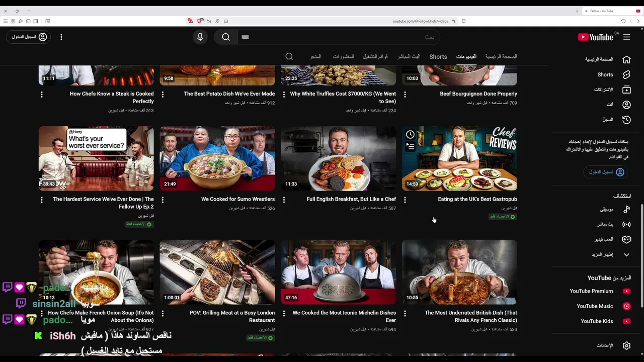Open options menu for 'Best Potato Dish' video
Viewport: 644px width, 362px height.
click(x=163, y=94)
